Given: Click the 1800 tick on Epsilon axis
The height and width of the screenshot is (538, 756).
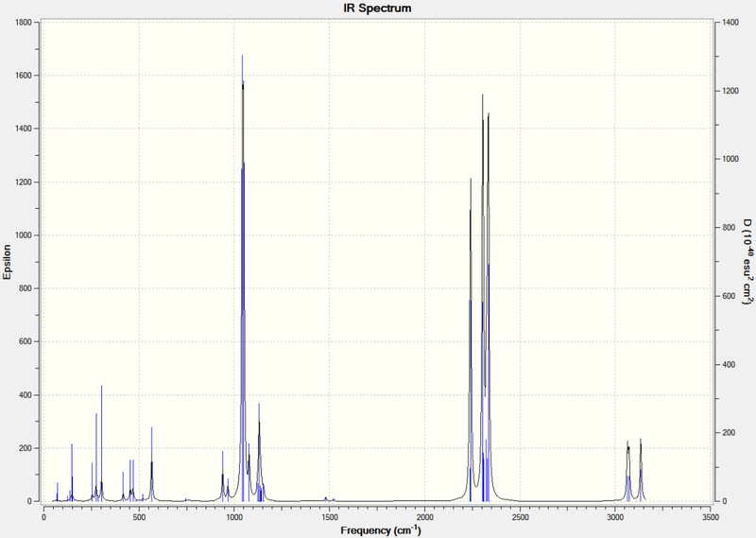Looking at the screenshot, I should (x=24, y=22).
